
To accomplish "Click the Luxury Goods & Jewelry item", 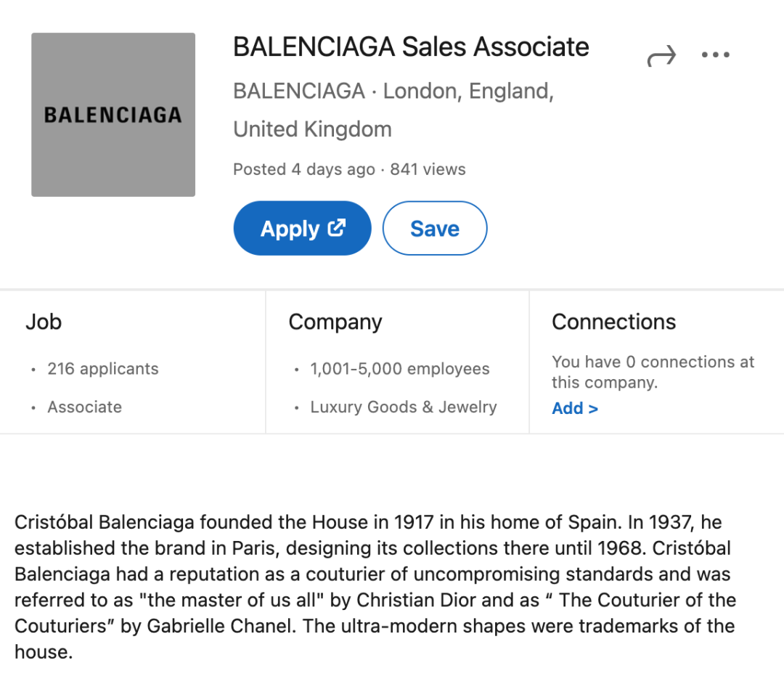I will point(404,407).
